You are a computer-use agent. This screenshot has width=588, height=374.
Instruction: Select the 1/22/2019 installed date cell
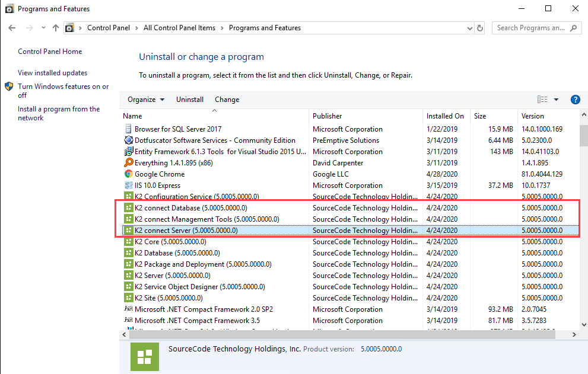pos(442,129)
